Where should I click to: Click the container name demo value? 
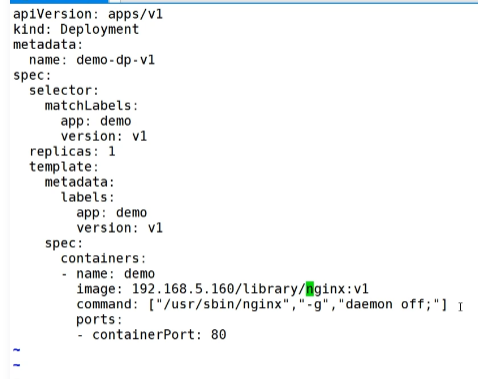click(x=139, y=274)
